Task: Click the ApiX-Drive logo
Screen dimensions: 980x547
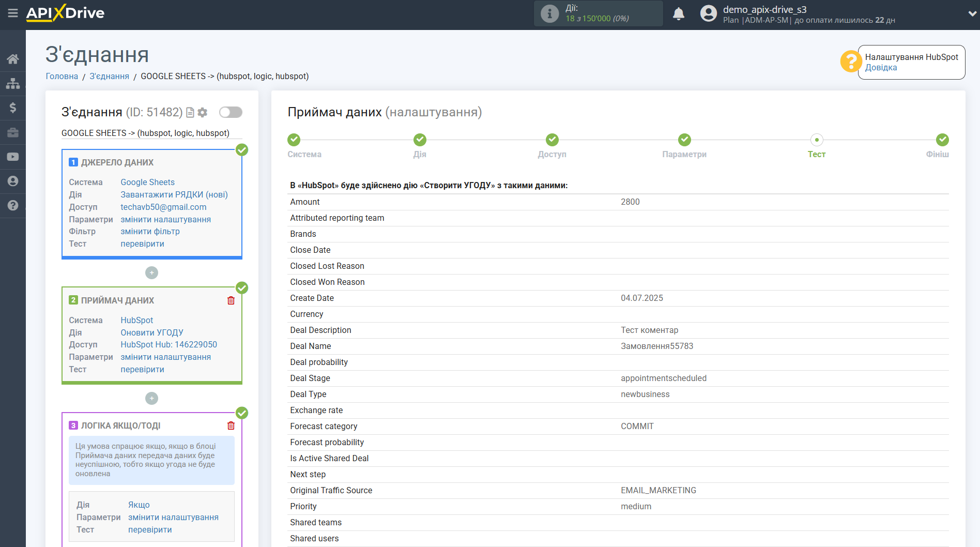Action: [x=65, y=13]
